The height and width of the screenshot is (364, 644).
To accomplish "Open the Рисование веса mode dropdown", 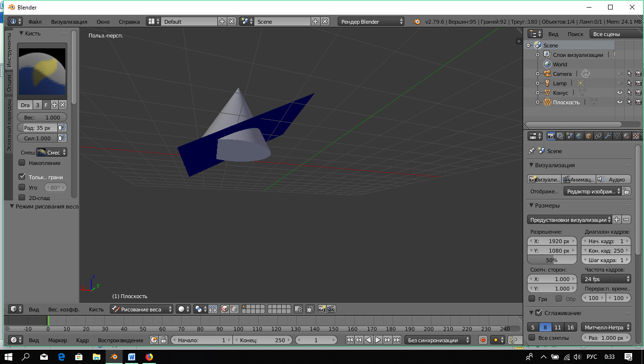I will coord(142,309).
